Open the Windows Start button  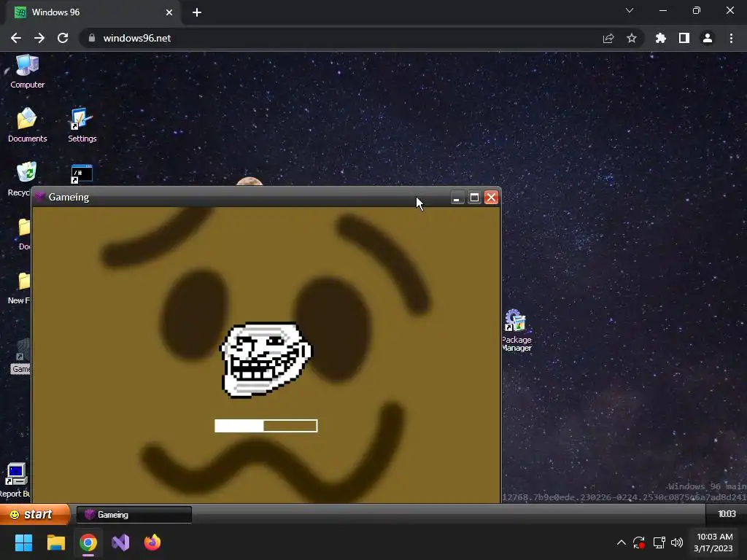(x=23, y=542)
